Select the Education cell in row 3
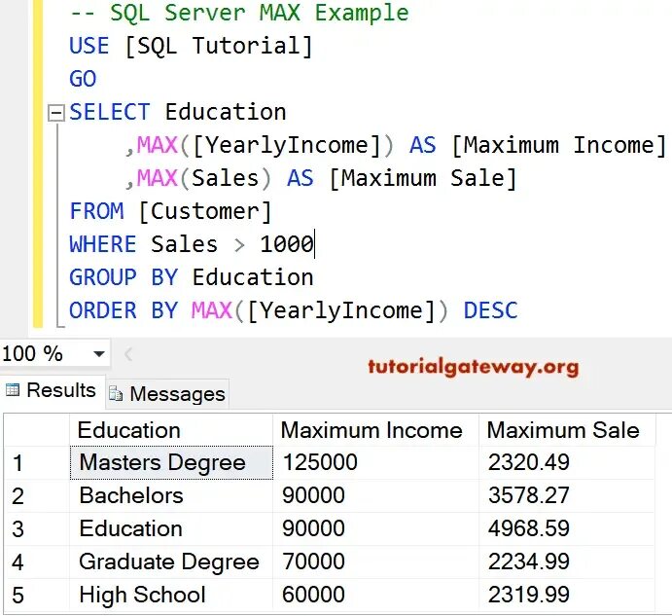 [x=171, y=529]
